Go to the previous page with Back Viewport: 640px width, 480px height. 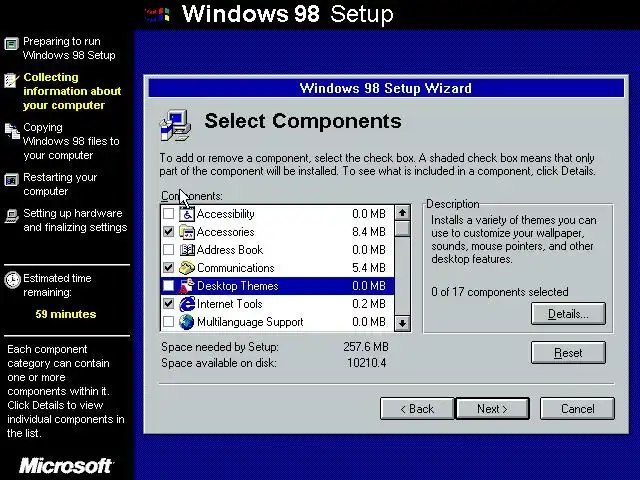pyautogui.click(x=417, y=409)
